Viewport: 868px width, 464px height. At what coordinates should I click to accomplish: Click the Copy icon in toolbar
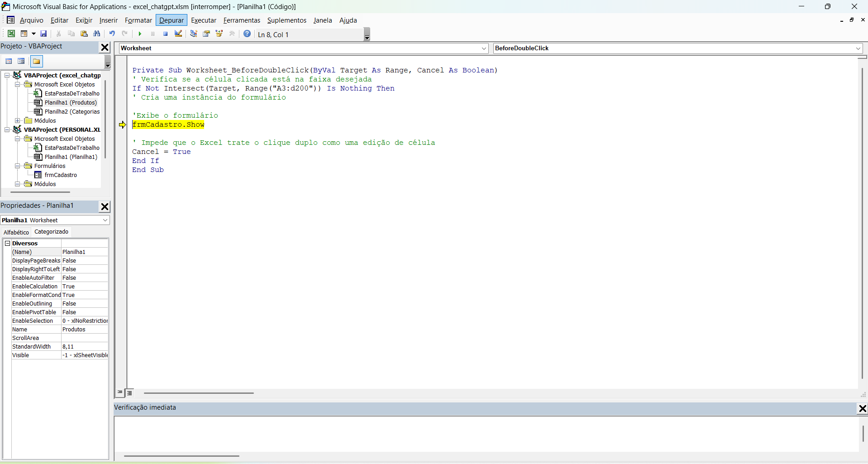71,33
